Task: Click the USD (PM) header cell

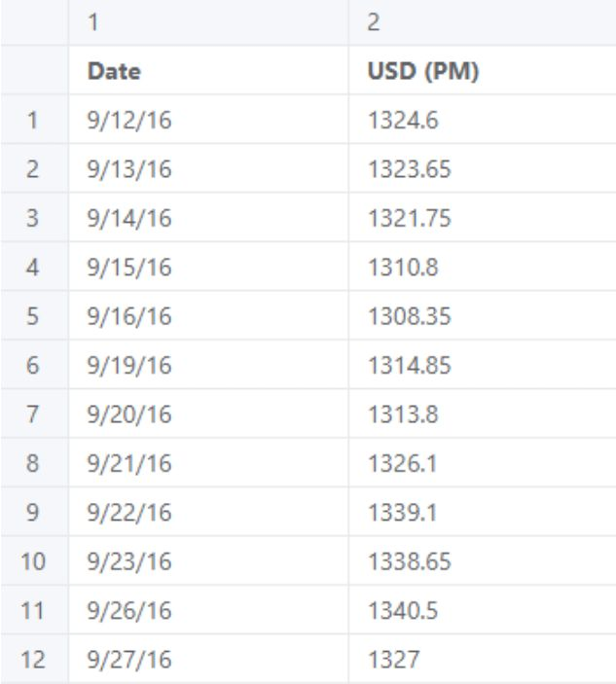Action: pos(482,70)
